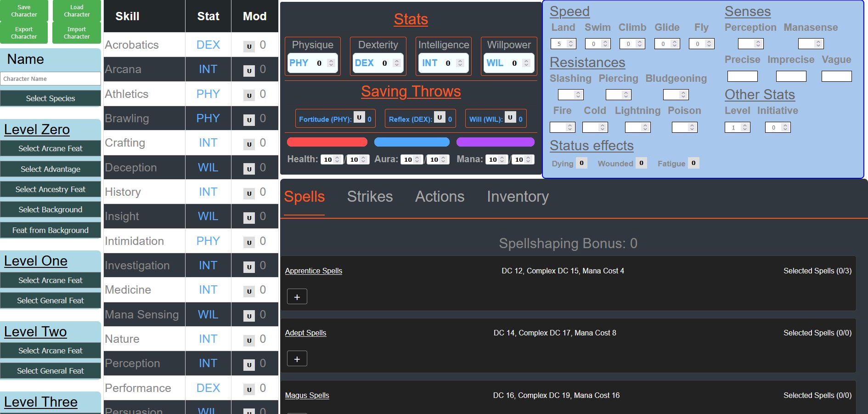Open the Apprentice Spells section link
The width and height of the screenshot is (868, 414).
(313, 271)
